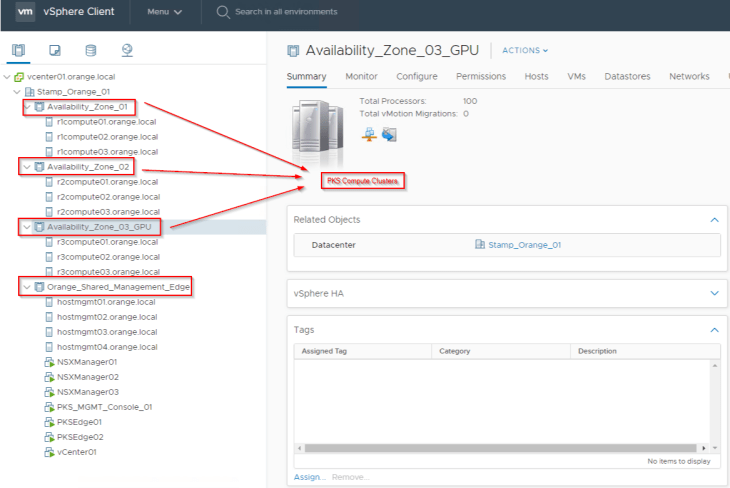Click the NSXManager01 virtual machine icon
This screenshot has height=488, width=730.
coord(49,362)
